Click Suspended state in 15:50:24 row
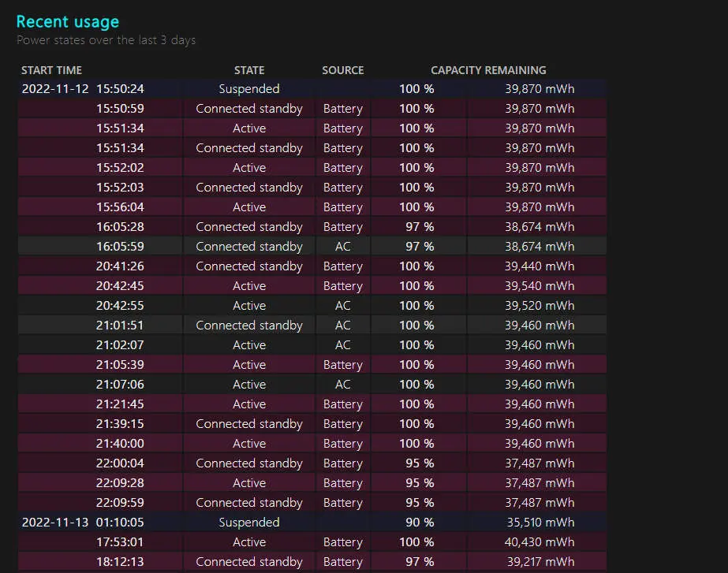Viewport: 728px width, 573px height. tap(249, 88)
